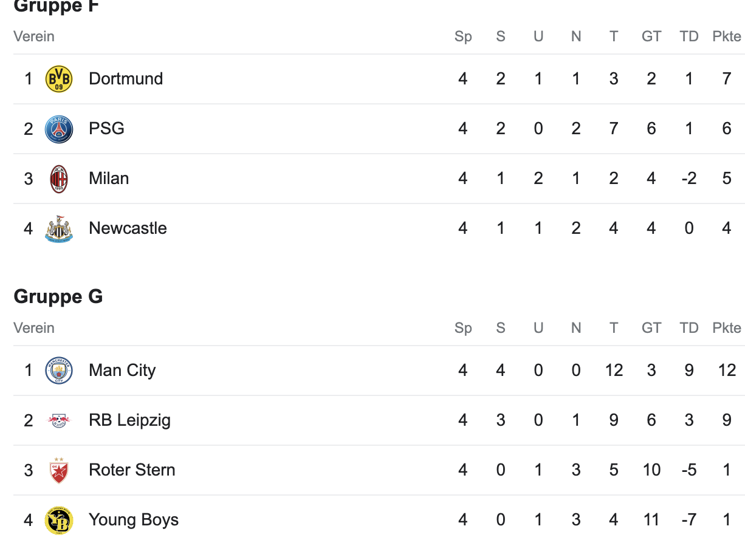
Task: Open the RB Leipzig team entry
Action: tap(129, 420)
